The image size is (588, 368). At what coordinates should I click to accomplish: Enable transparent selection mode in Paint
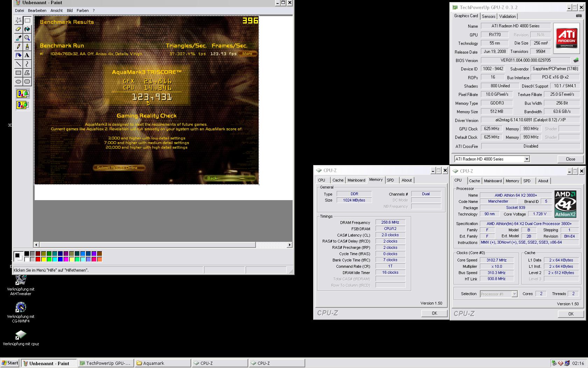23,105
